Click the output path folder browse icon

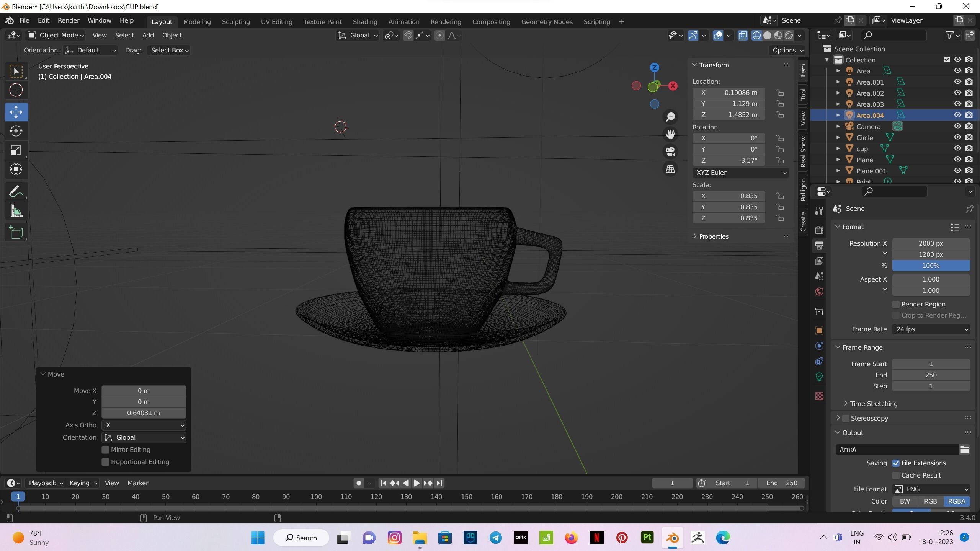(x=964, y=450)
